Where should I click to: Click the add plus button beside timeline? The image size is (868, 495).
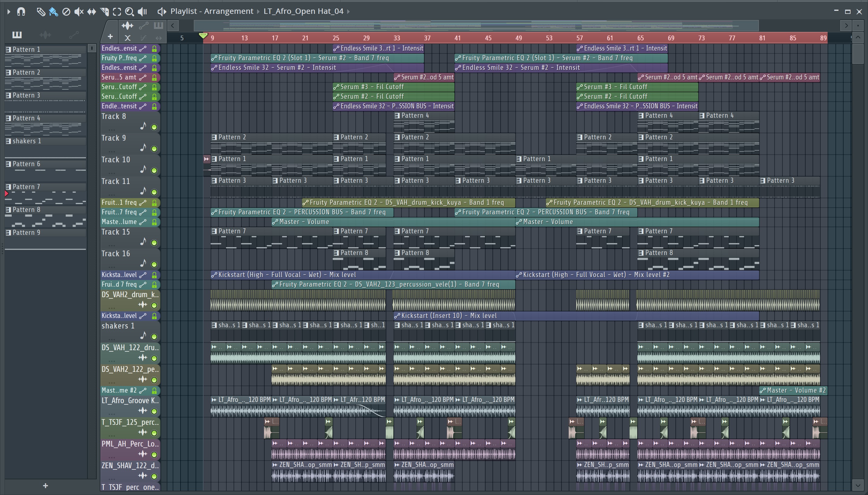(x=110, y=36)
